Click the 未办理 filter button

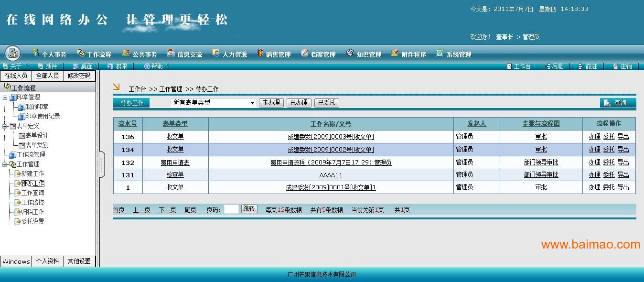tap(271, 103)
